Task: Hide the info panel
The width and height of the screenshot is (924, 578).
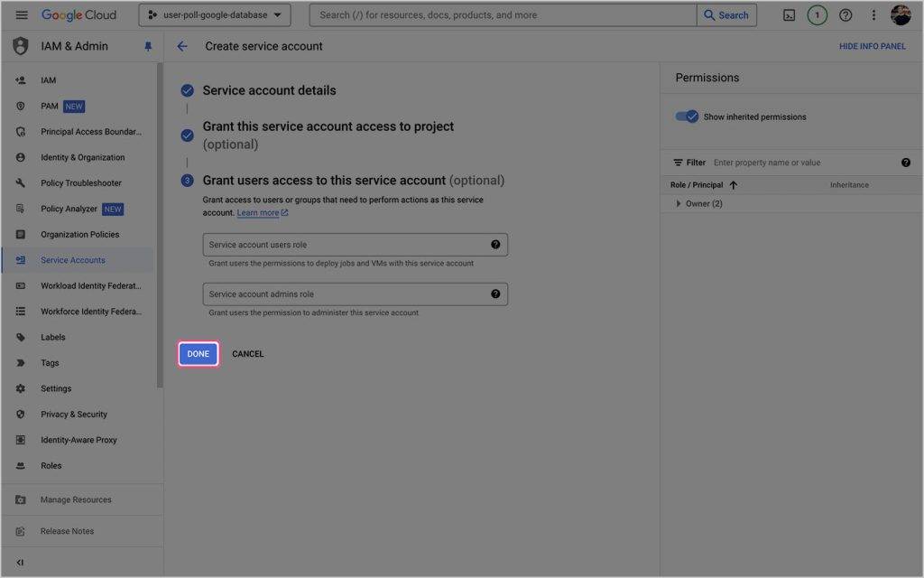Action: pos(873,46)
